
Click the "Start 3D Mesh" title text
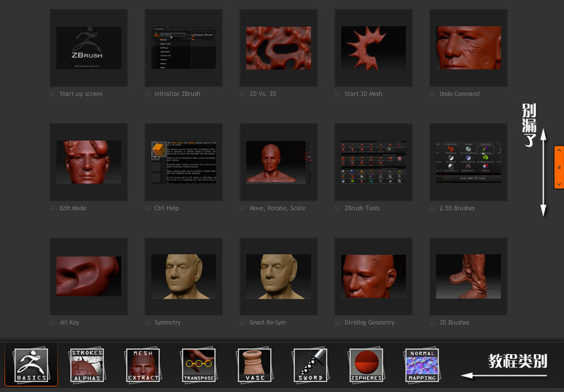[x=363, y=94]
